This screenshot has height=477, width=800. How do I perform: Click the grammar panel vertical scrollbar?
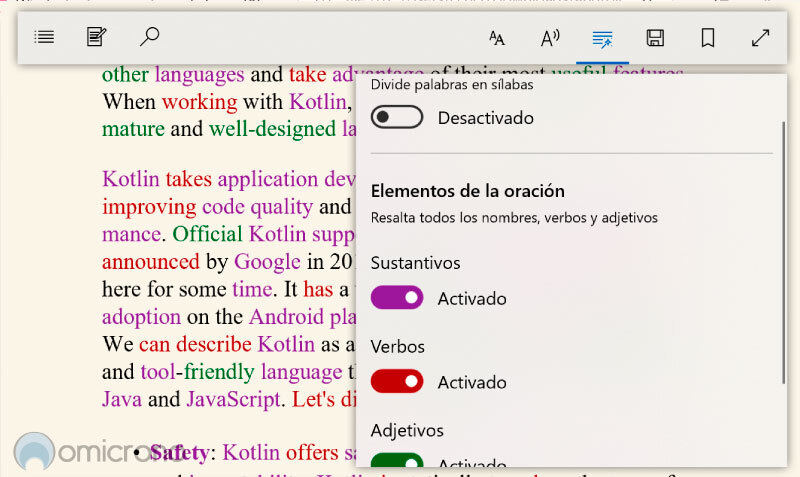click(x=783, y=253)
